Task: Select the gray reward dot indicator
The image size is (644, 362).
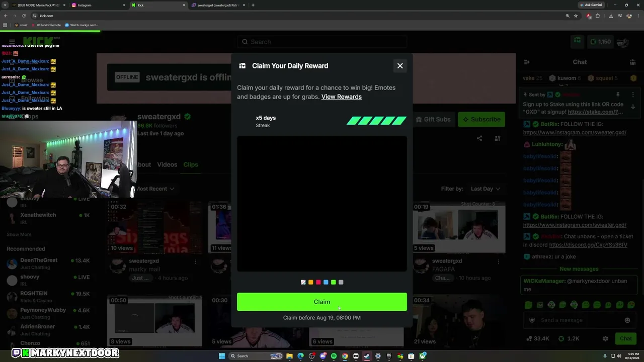Action: (341, 283)
